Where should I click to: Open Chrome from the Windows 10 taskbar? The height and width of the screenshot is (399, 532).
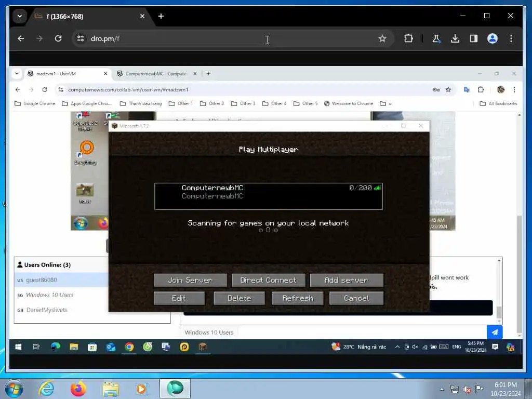(x=129, y=347)
